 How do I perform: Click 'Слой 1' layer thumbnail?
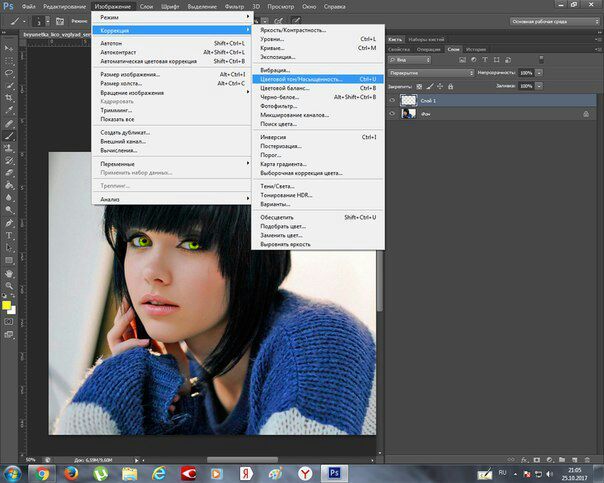pos(408,101)
